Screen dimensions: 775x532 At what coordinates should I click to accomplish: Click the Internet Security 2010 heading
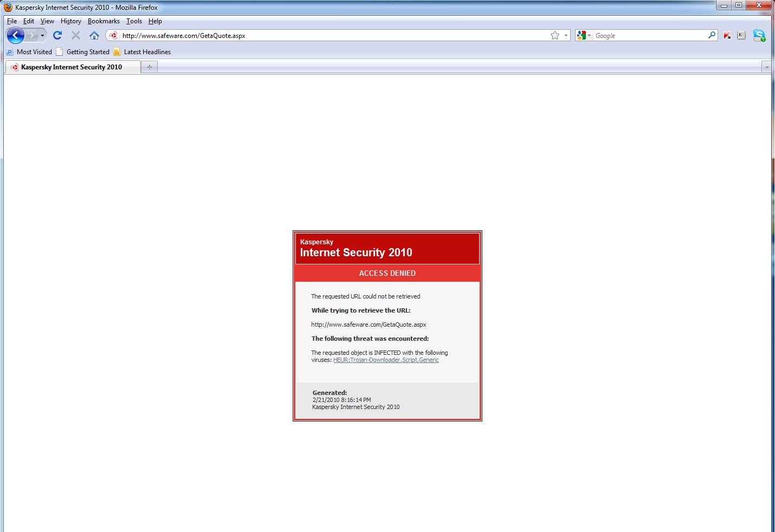point(356,252)
